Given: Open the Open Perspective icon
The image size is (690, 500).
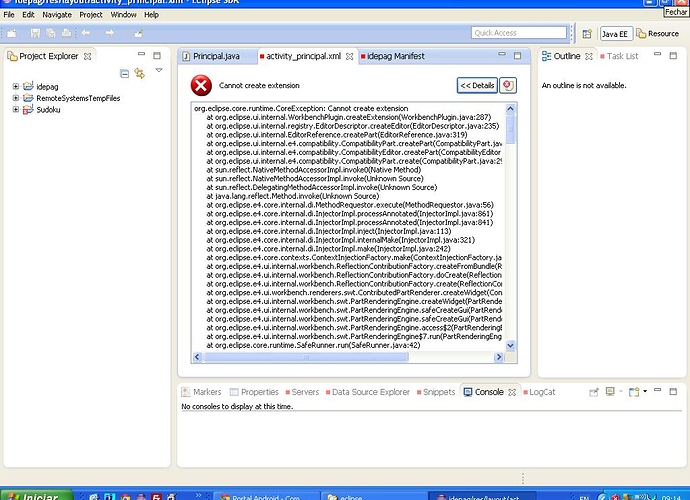Looking at the screenshot, I should [x=587, y=34].
